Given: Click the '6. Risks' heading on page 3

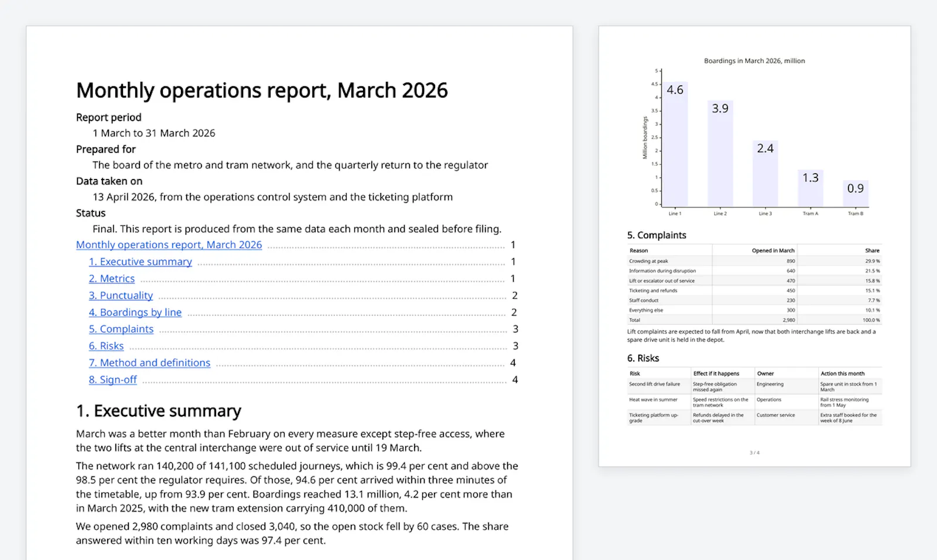Looking at the screenshot, I should tap(643, 358).
